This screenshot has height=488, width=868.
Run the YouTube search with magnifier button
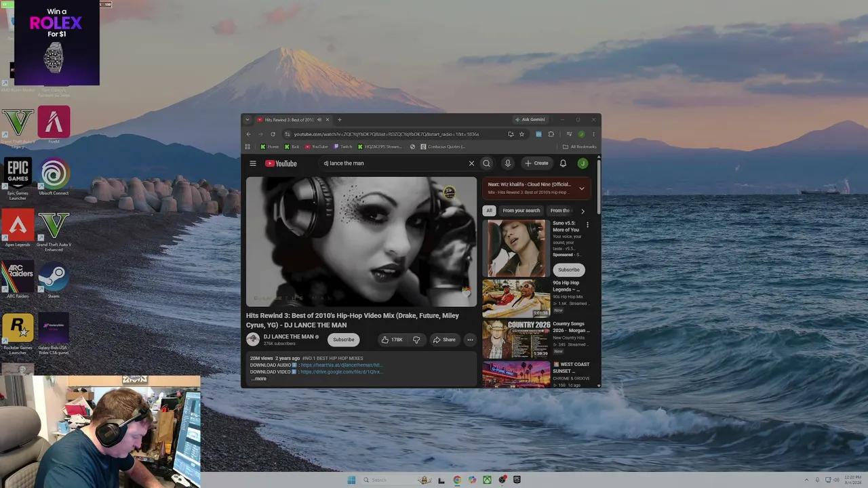(x=486, y=163)
